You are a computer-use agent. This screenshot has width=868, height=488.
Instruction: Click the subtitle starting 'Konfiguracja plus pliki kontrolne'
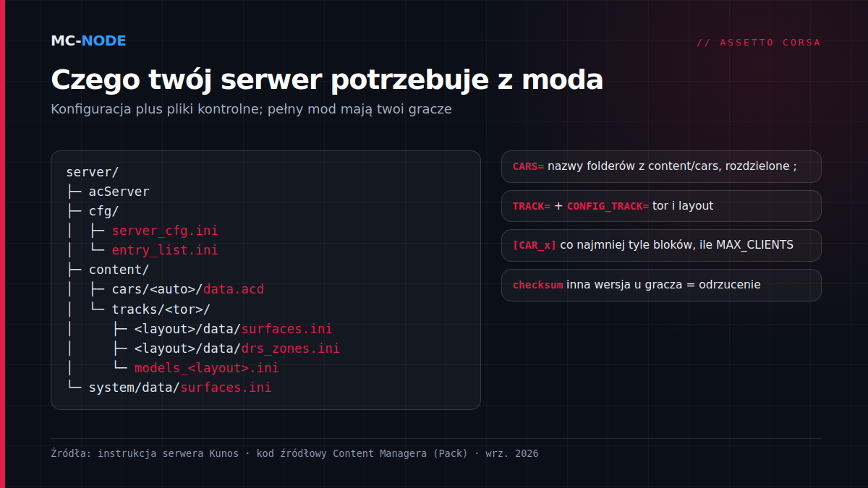click(251, 109)
